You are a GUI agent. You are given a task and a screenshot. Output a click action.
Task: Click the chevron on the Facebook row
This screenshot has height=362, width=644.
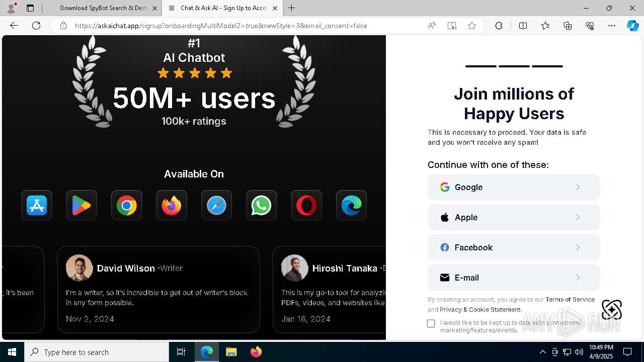click(x=578, y=247)
